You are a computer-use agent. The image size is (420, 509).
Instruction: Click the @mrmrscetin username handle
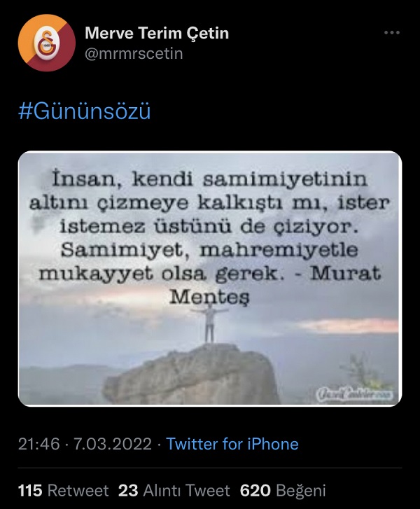(x=134, y=54)
